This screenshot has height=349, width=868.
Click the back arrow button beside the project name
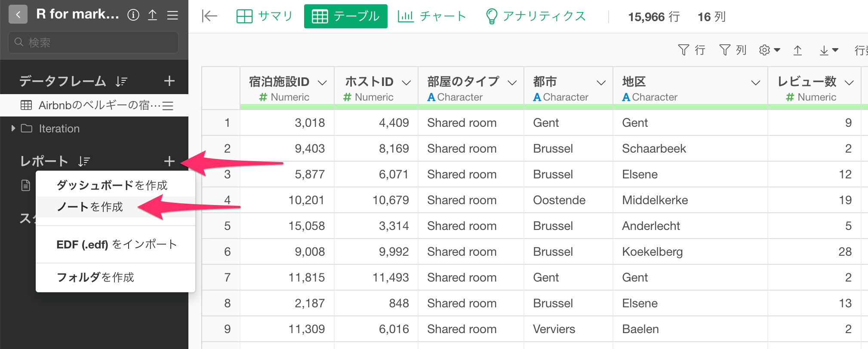pyautogui.click(x=18, y=15)
